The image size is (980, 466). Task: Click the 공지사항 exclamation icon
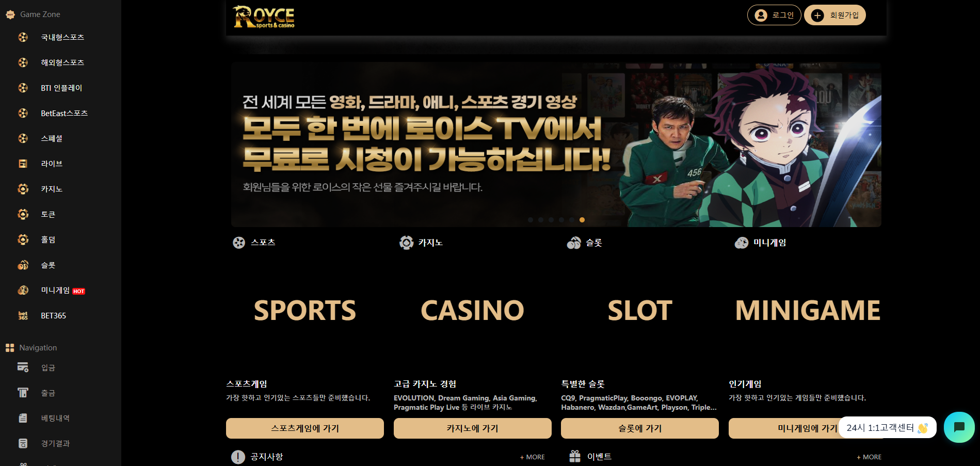click(238, 457)
